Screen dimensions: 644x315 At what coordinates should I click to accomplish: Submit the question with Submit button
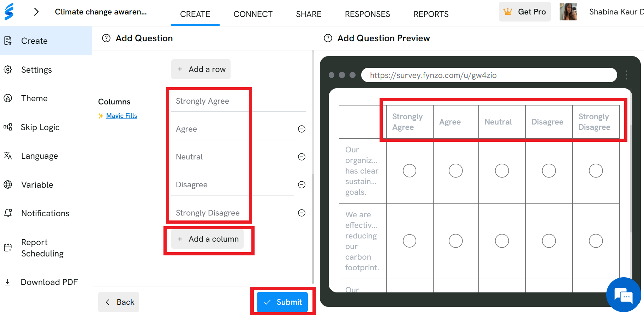(282, 302)
